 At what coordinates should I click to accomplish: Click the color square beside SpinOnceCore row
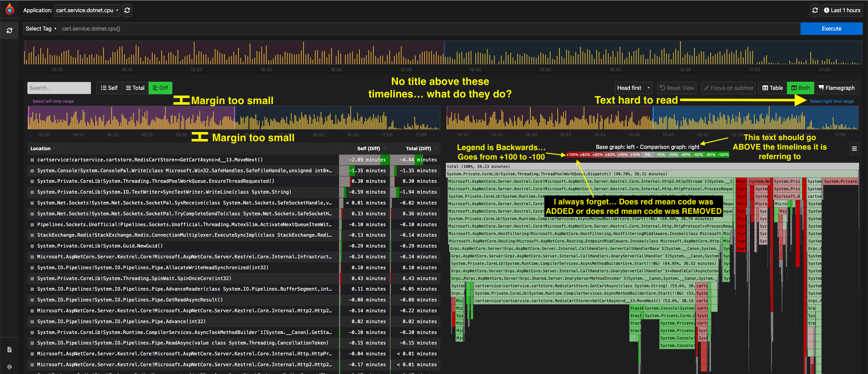coord(32,278)
